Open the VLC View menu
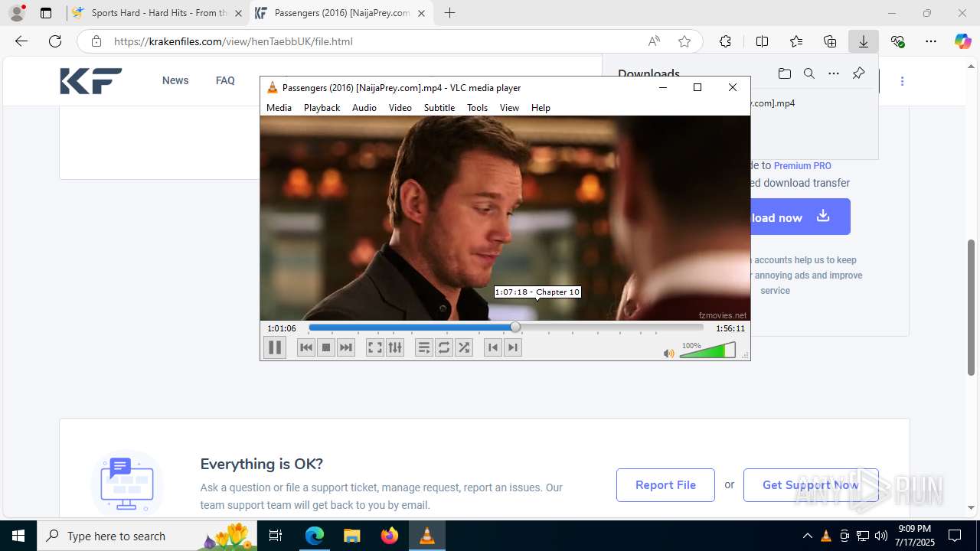 click(x=509, y=108)
